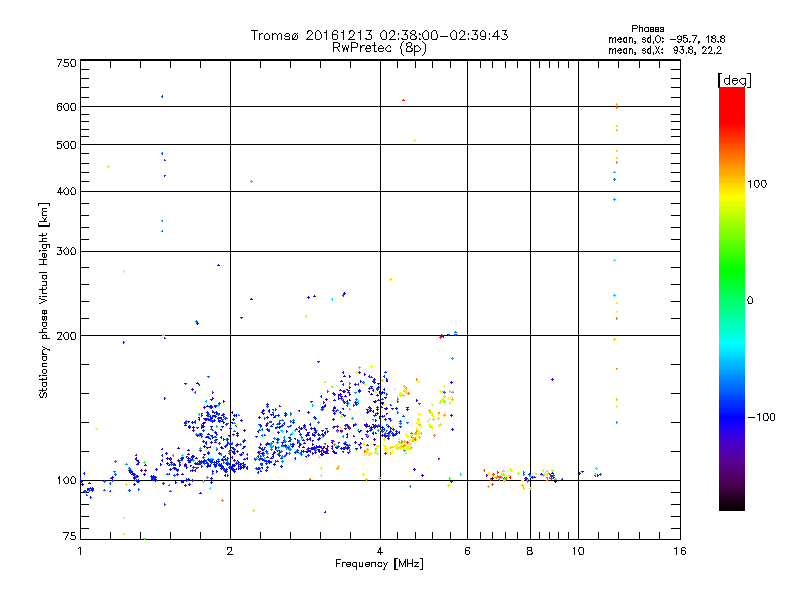Click the [deg] colorbar unit label
This screenshot has width=800, height=600.
pos(734,80)
